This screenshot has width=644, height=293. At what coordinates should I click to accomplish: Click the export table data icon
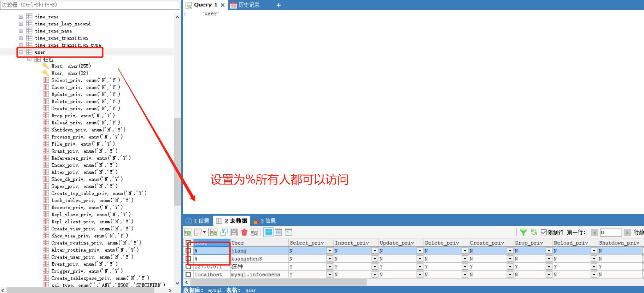188,232
